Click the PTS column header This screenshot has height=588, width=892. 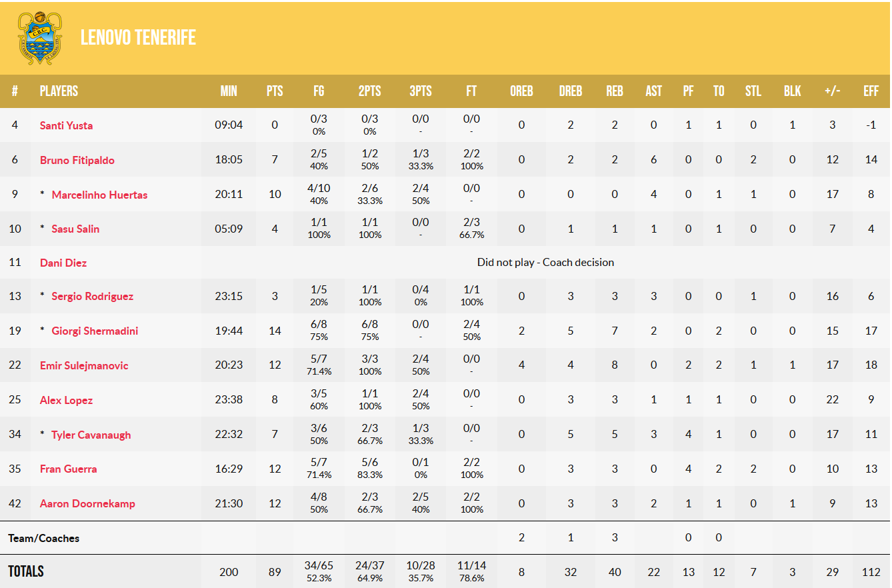pyautogui.click(x=275, y=91)
